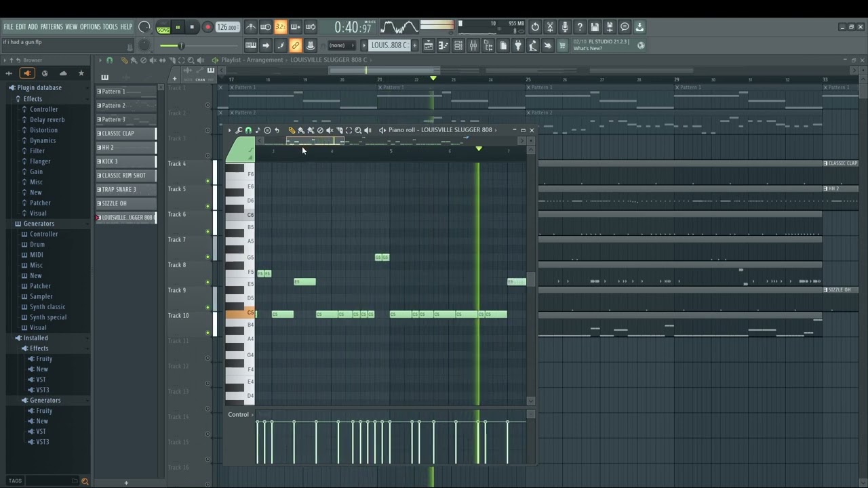Screen dimensions: 868x488
Task: Open the shopping cart icon
Action: [x=562, y=45]
